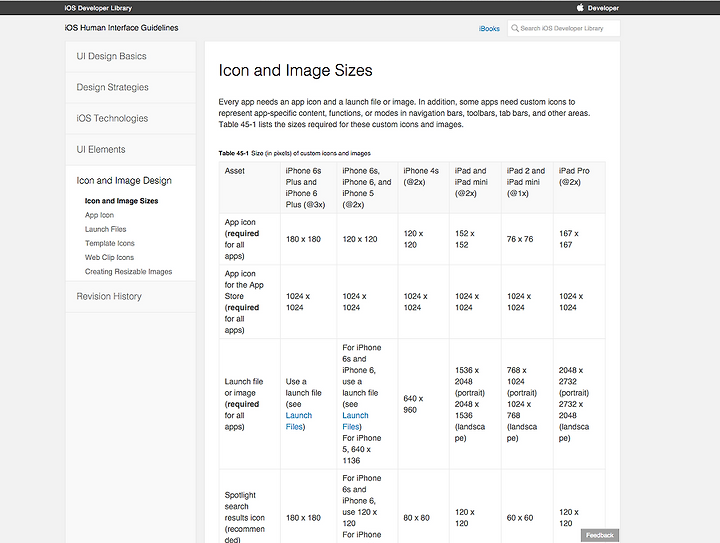Click the 152 x 152 App icon cell
The width and height of the screenshot is (720, 543).
coord(475,239)
